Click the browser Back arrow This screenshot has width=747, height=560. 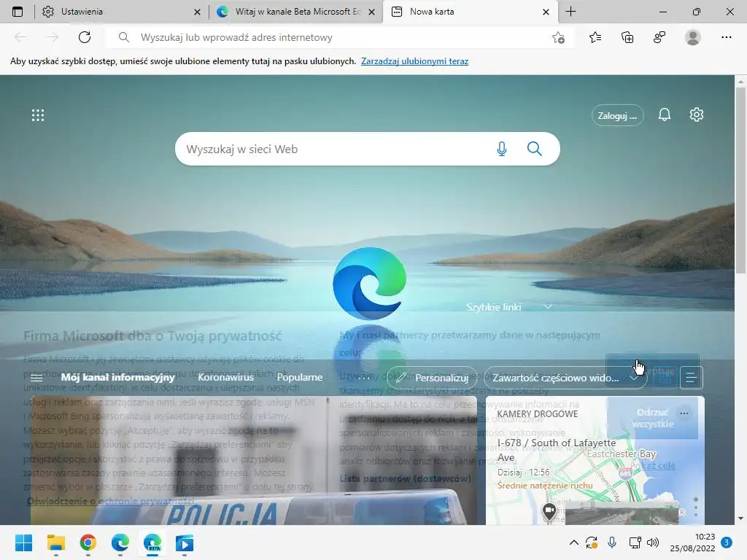point(20,37)
